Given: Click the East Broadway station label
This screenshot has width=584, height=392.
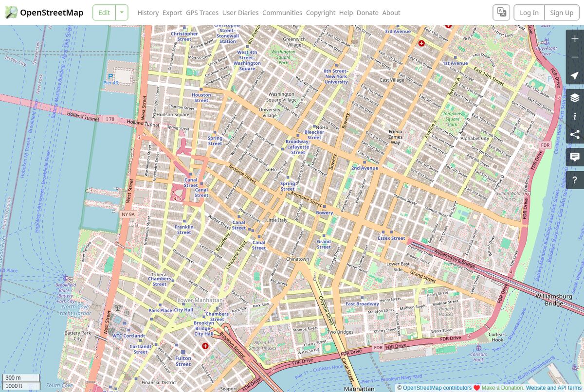Looking at the screenshot, I should click(362, 304).
